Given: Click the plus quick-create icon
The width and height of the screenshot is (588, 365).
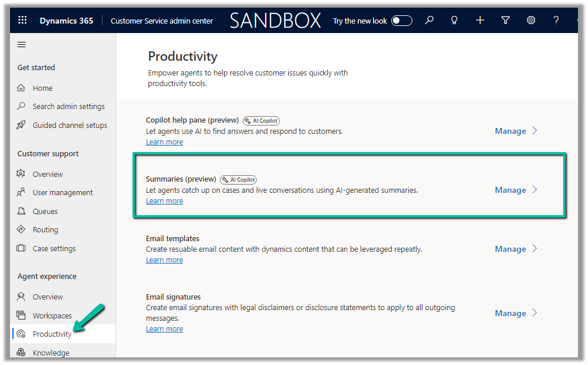Looking at the screenshot, I should coord(480,20).
